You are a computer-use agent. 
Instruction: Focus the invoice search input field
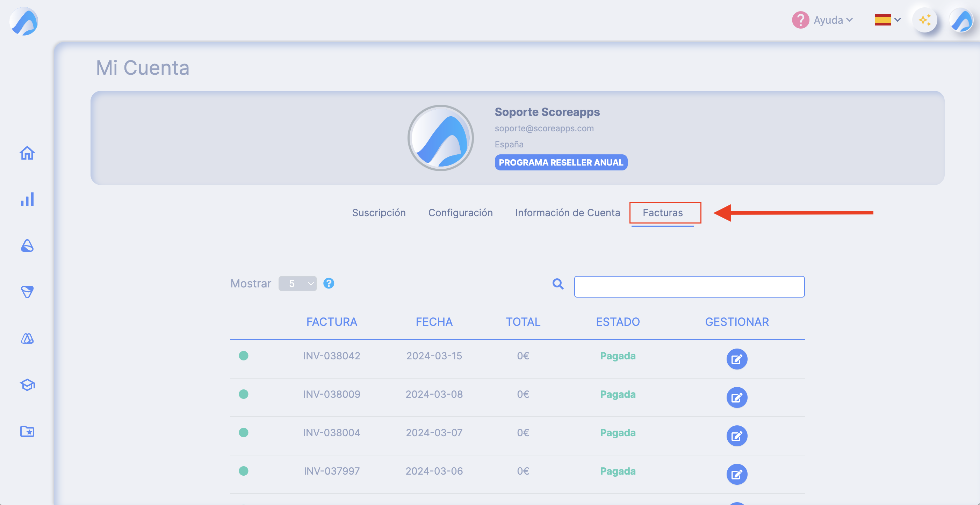[x=689, y=286]
